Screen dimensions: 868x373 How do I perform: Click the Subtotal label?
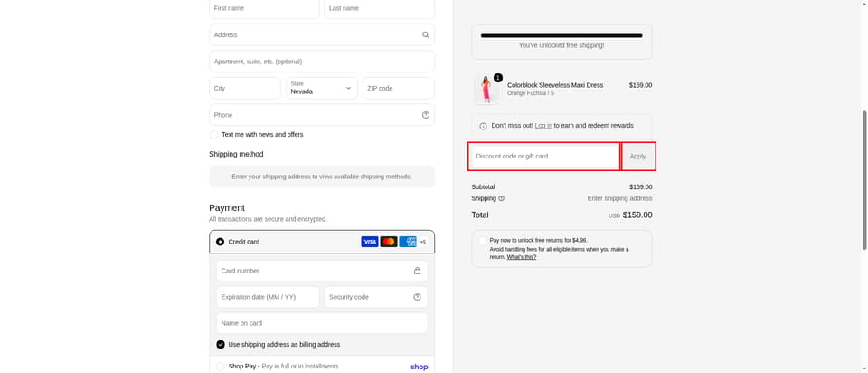tap(483, 187)
